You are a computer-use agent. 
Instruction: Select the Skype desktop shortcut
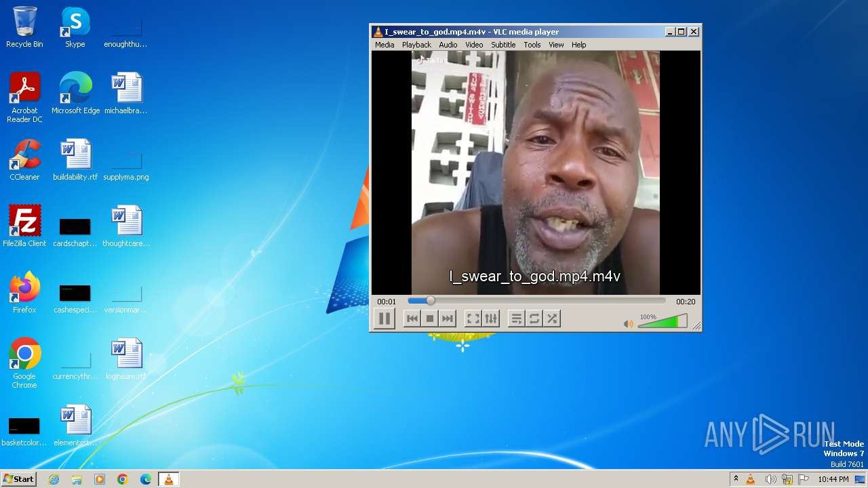[x=75, y=28]
